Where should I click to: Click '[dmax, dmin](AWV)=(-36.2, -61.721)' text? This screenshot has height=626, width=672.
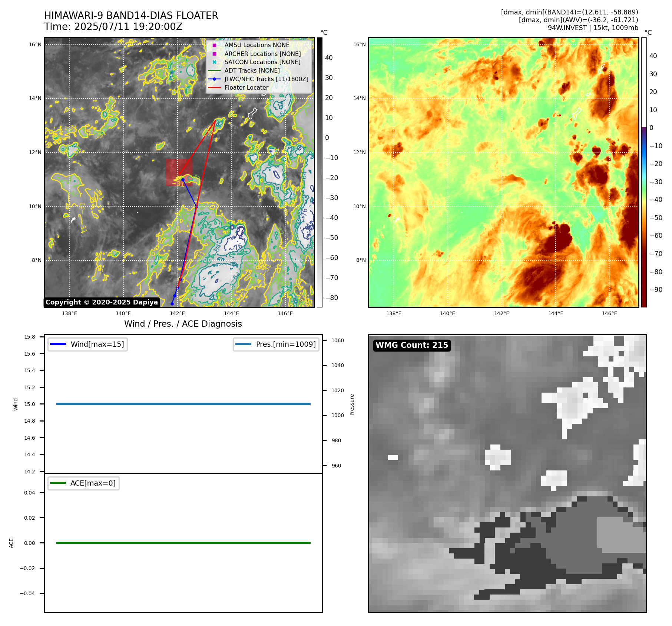pyautogui.click(x=579, y=20)
